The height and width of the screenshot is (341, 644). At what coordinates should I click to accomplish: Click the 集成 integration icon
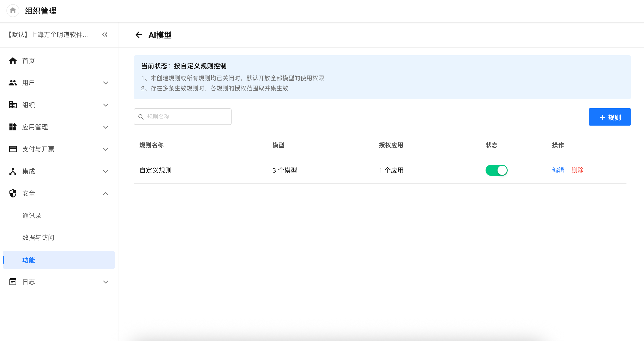pos(13,171)
